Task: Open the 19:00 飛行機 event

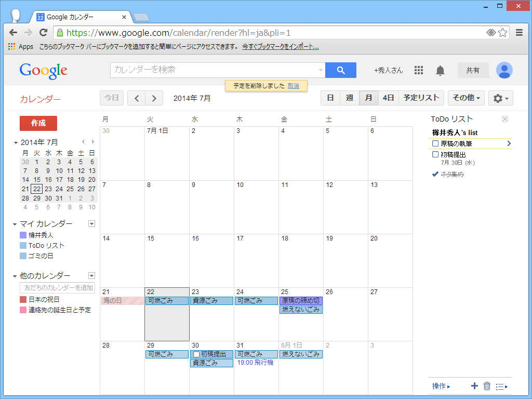Action: [x=255, y=363]
